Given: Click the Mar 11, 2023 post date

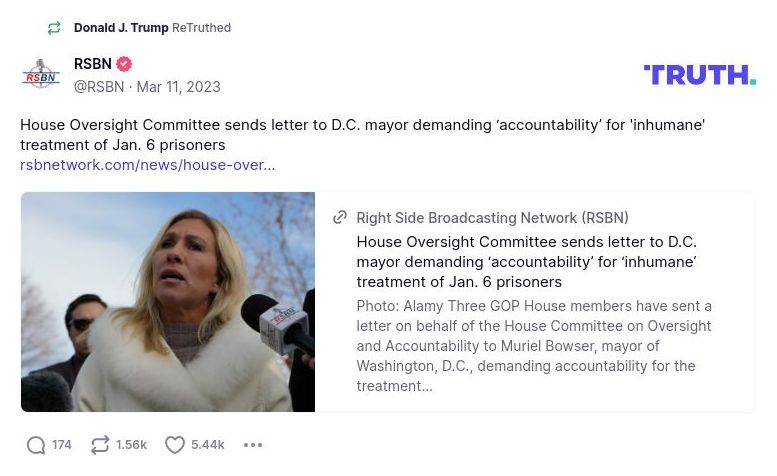Looking at the screenshot, I should 178,87.
